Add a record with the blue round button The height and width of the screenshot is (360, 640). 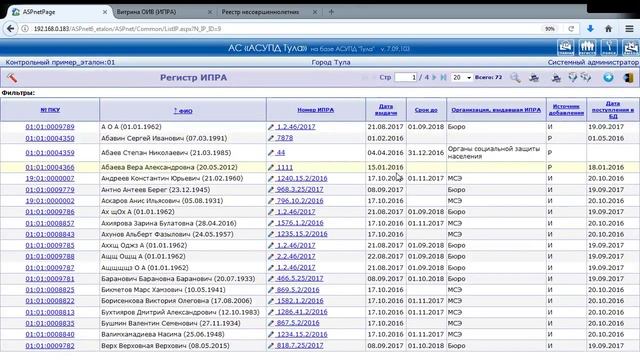pyautogui.click(x=608, y=78)
